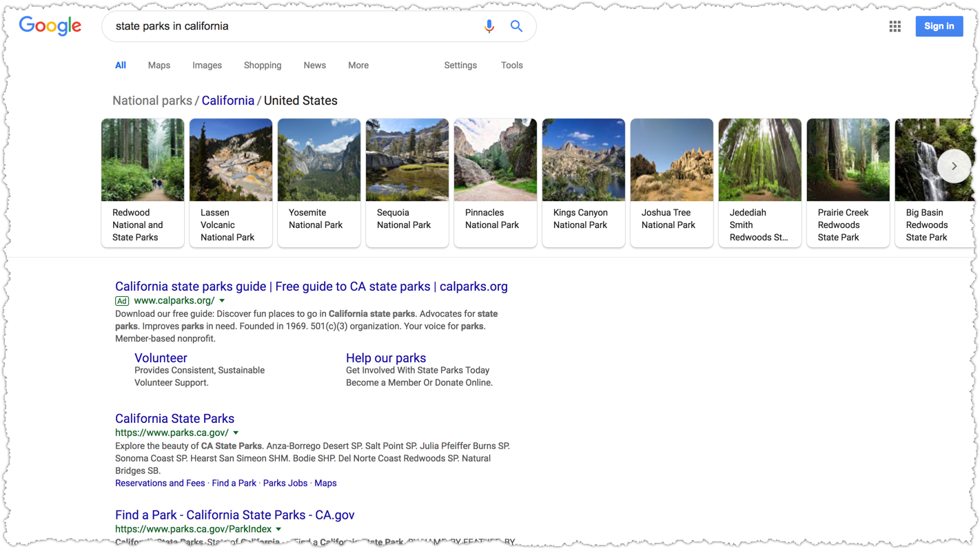The width and height of the screenshot is (980, 549).
Task: Click the Volunteer sitelink
Action: 161,358
